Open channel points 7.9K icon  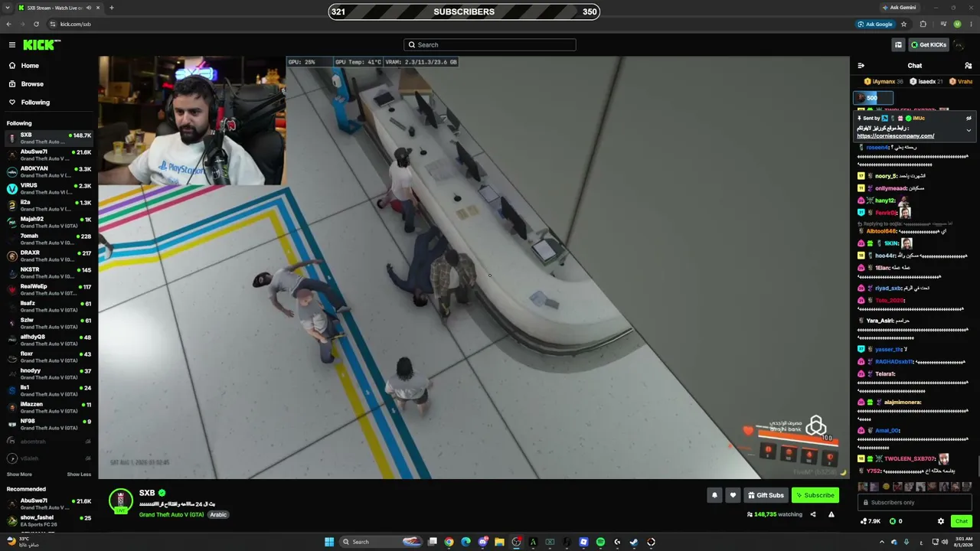coord(871,521)
